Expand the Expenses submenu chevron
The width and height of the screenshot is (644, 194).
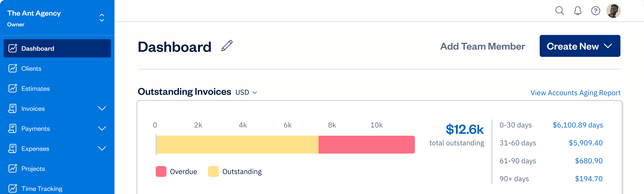(x=102, y=148)
